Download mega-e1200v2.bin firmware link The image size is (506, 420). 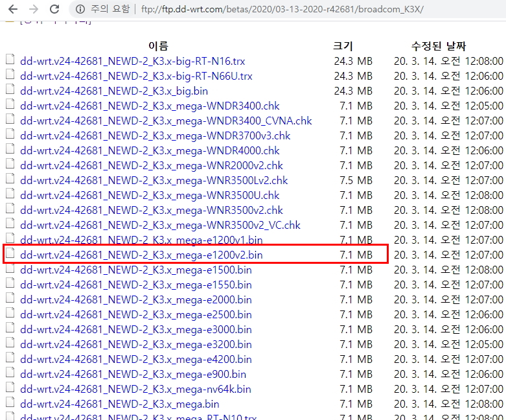coord(141,255)
